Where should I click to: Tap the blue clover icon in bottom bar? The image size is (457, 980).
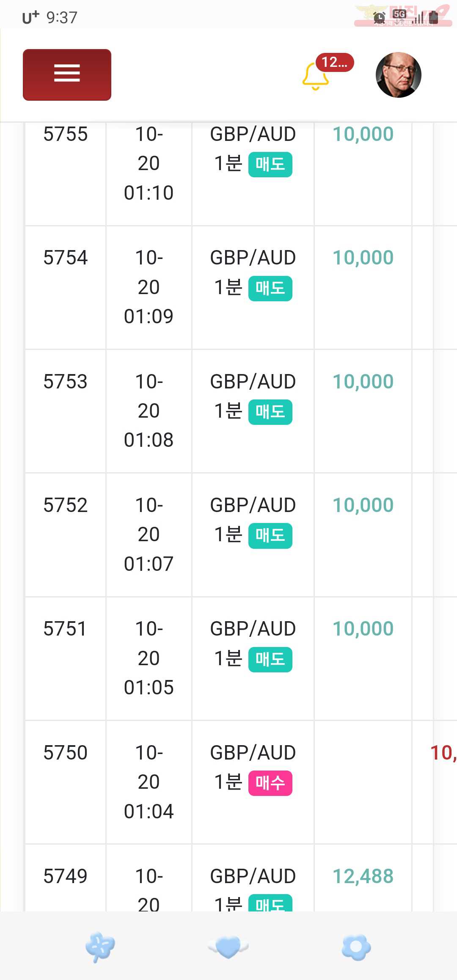point(100,947)
